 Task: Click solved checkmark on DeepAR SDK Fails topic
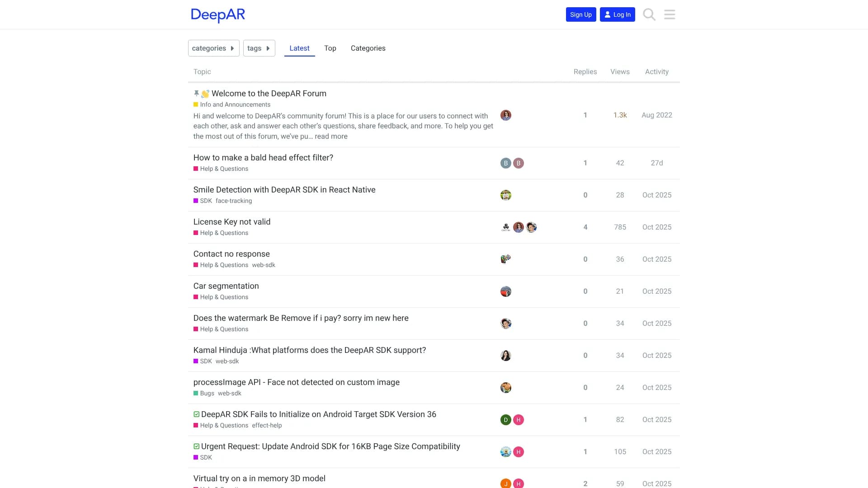pyautogui.click(x=197, y=414)
